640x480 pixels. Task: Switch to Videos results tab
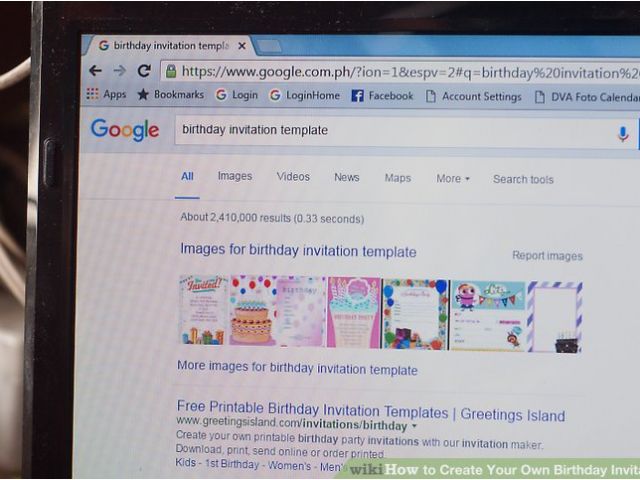(293, 177)
